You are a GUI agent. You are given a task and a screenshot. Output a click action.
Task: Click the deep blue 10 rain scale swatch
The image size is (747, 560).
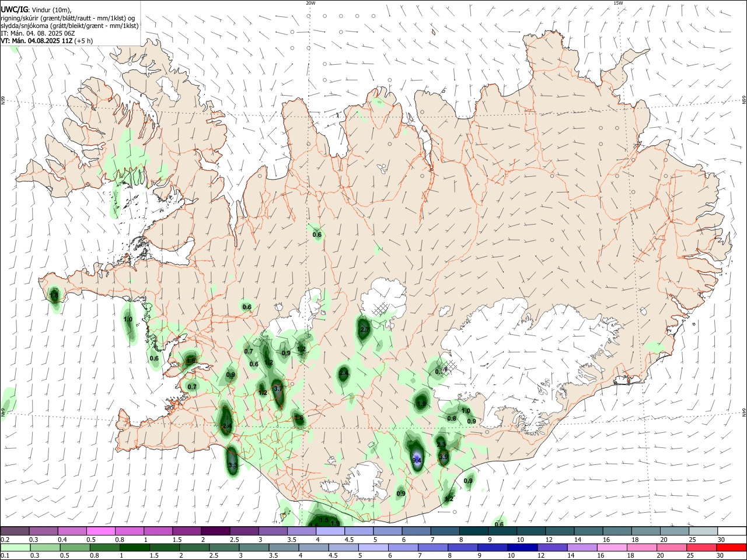tap(522, 547)
